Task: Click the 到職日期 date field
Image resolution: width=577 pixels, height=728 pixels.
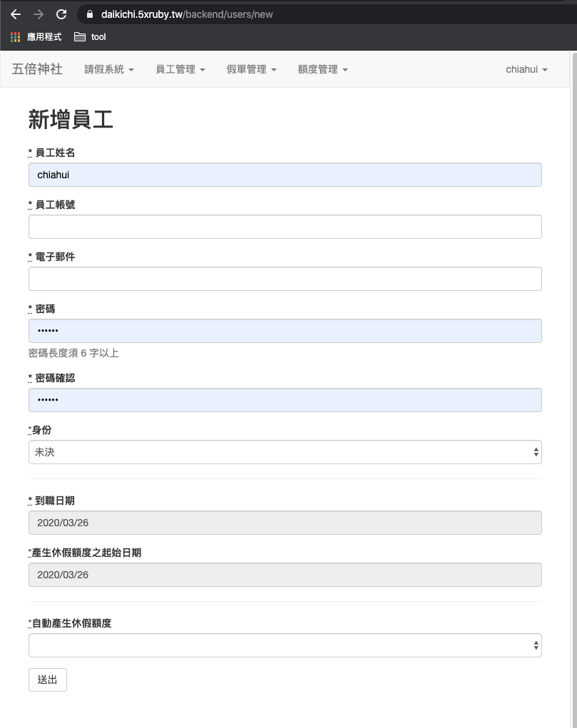Action: coord(285,523)
